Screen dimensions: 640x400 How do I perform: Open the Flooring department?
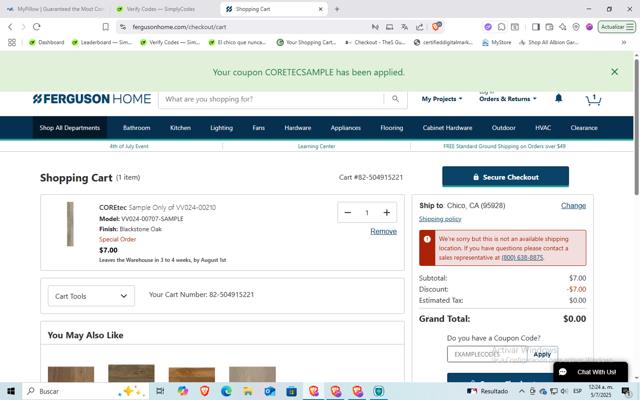point(391,128)
